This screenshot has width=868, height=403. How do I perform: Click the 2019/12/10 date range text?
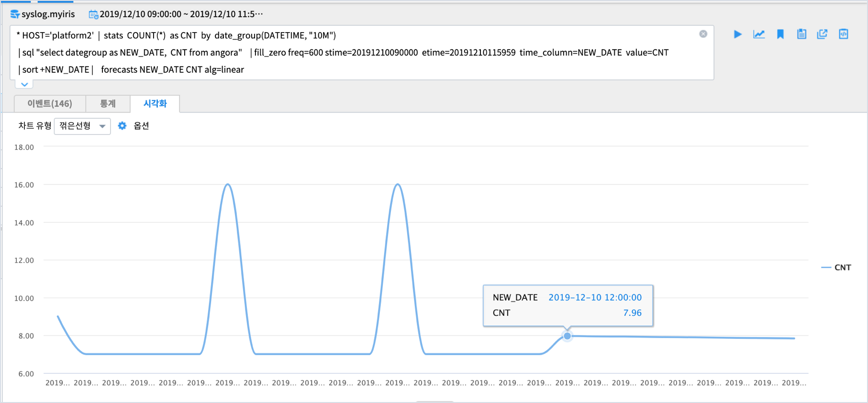[x=181, y=14]
